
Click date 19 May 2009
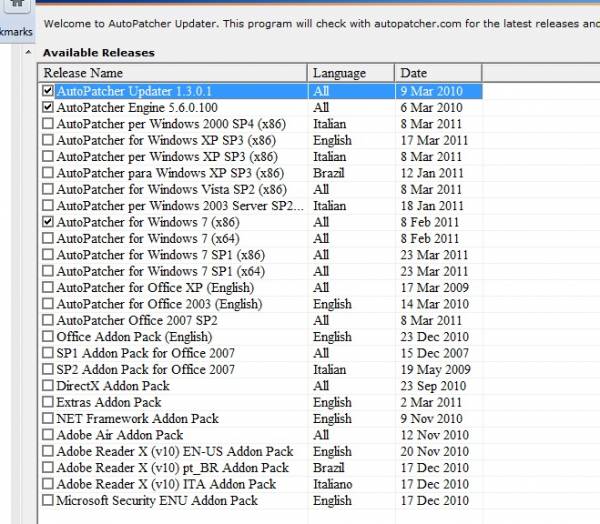tap(435, 370)
